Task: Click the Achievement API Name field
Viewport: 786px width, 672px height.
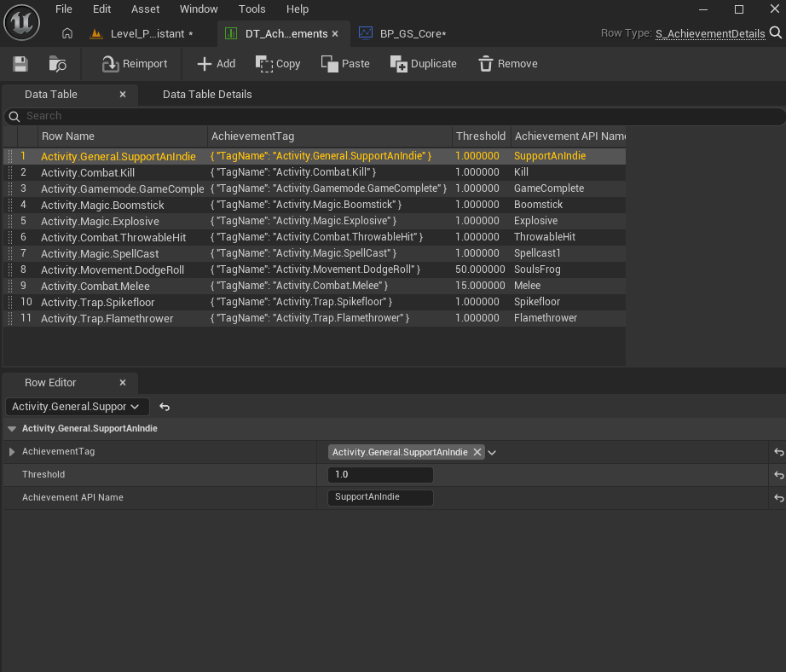Action: click(x=380, y=497)
